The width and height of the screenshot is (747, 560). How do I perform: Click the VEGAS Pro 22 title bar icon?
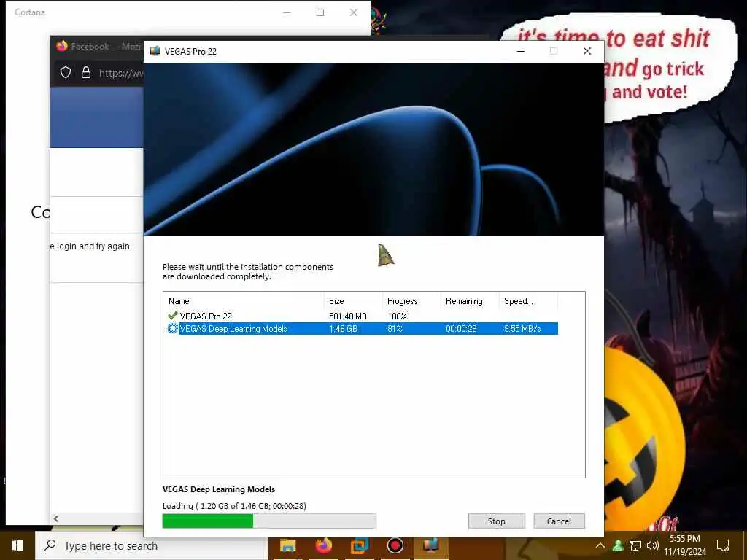click(x=155, y=51)
